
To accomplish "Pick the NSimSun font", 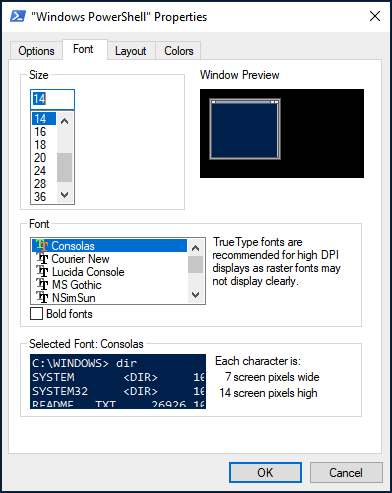I will tap(109, 297).
